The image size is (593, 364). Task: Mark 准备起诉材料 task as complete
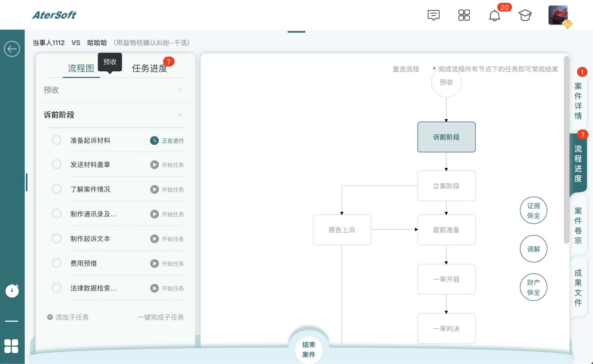coord(56,140)
